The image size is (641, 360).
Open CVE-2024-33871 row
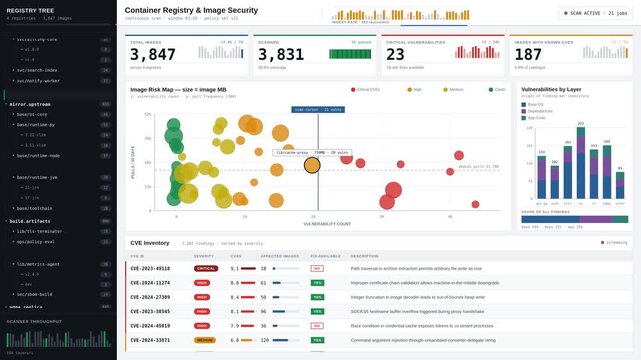coord(379,340)
